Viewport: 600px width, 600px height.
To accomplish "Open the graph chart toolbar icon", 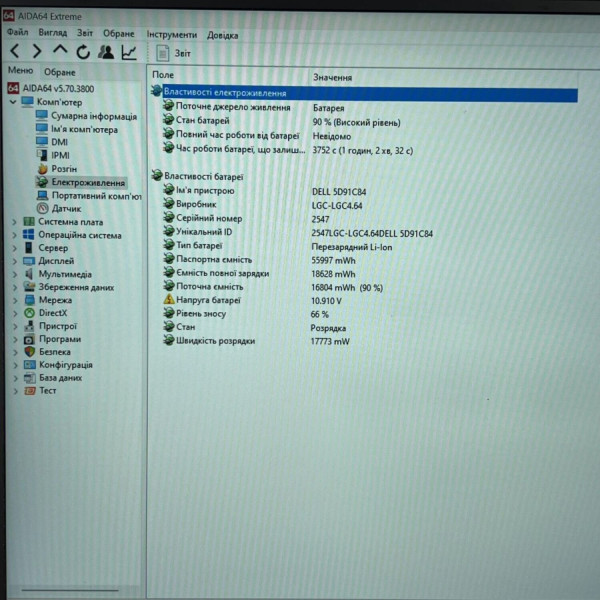I will coord(129,52).
